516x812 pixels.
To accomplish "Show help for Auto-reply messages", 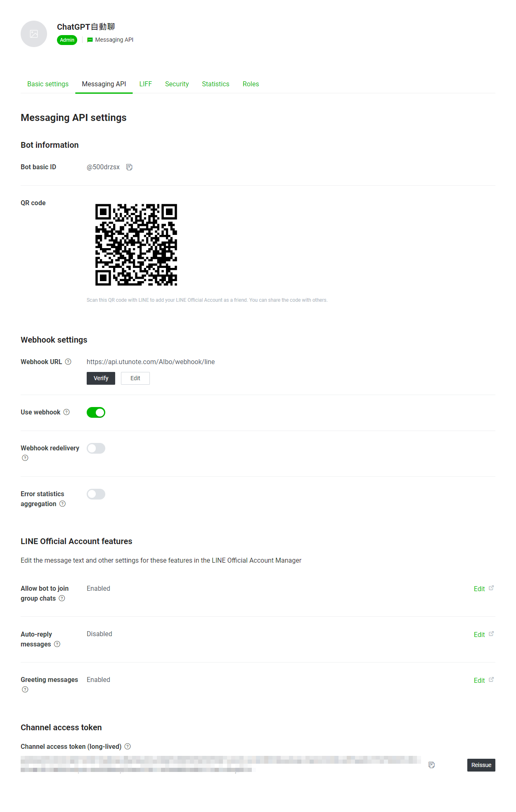I will point(57,644).
